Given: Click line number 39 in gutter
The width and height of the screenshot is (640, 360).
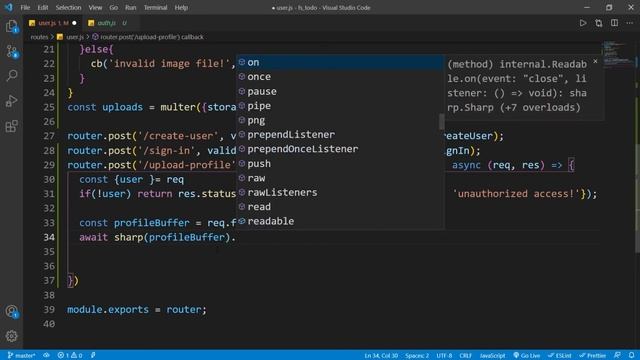Looking at the screenshot, I should tap(49, 309).
